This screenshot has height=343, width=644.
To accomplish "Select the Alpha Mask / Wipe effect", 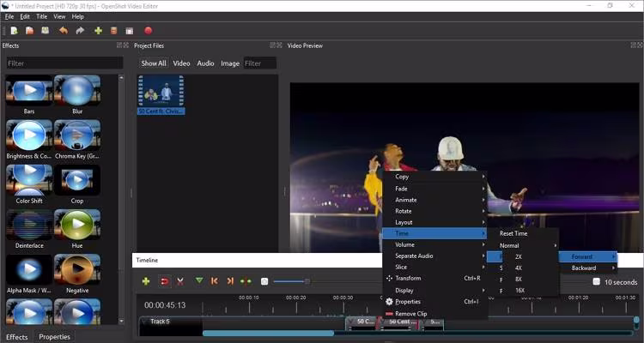I will tap(29, 274).
